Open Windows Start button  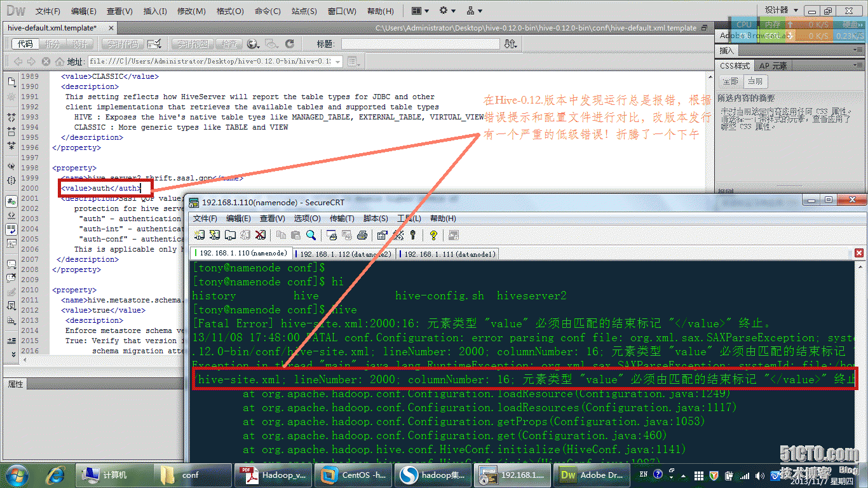(17, 474)
